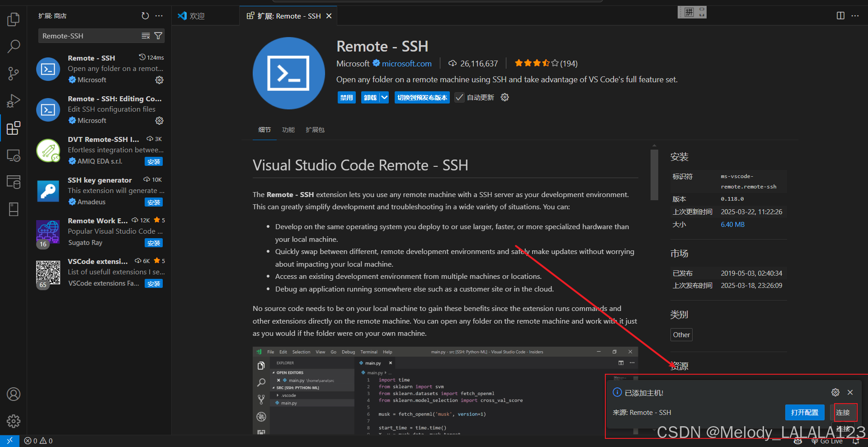This screenshot has height=447, width=868.
Task: Open the Features tab of the extension
Action: pyautogui.click(x=288, y=130)
